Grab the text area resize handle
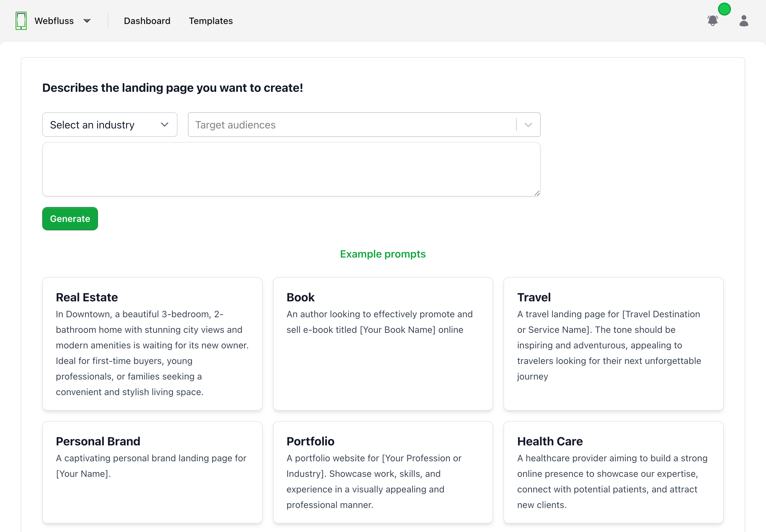766x532 pixels. [x=537, y=193]
